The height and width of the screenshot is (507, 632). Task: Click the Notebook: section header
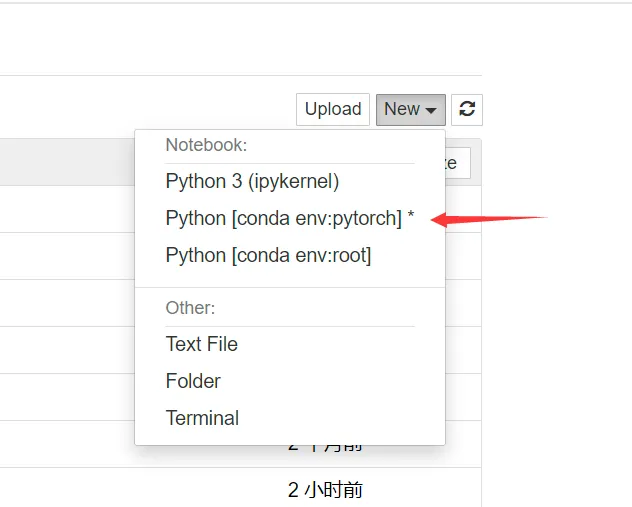coord(206,144)
